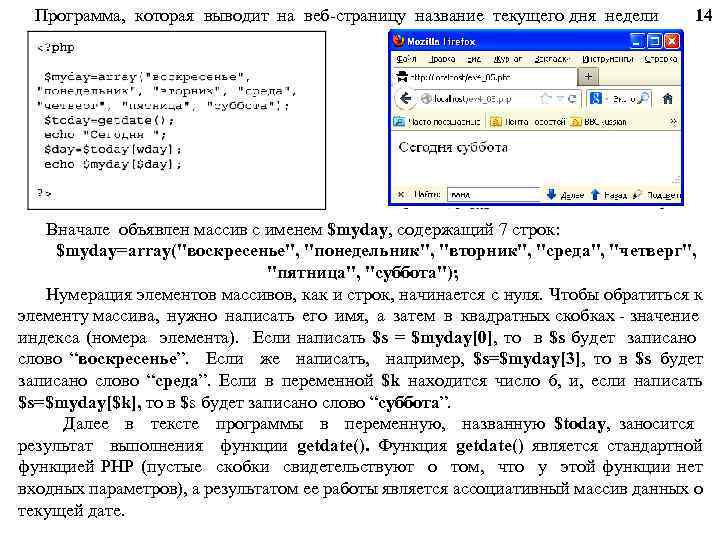Open a new tab with the plus button

(588, 76)
